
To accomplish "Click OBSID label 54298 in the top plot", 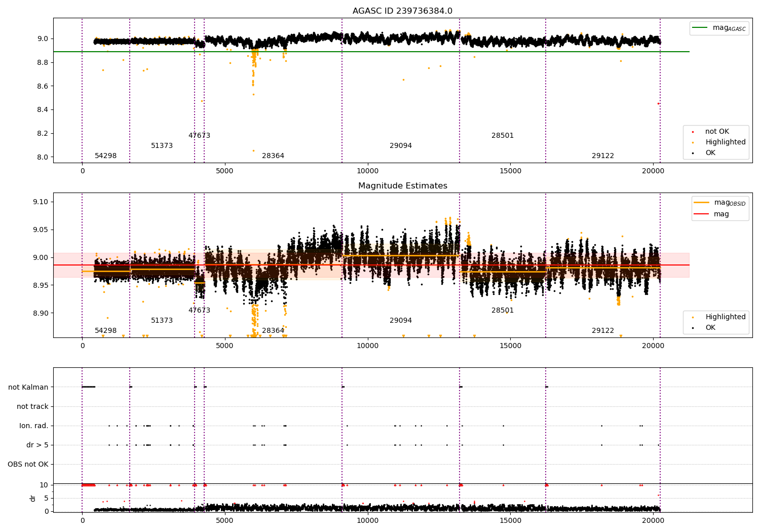I will 105,156.
